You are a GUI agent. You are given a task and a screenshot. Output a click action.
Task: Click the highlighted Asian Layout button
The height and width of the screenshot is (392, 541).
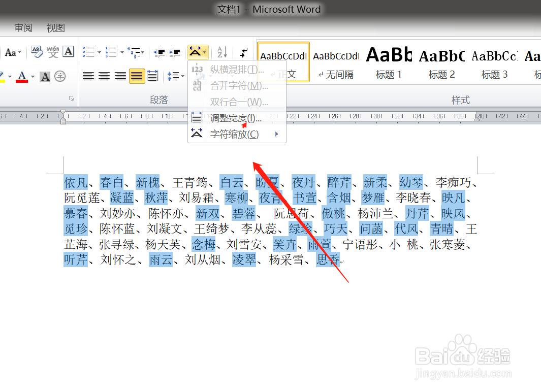tap(198, 52)
